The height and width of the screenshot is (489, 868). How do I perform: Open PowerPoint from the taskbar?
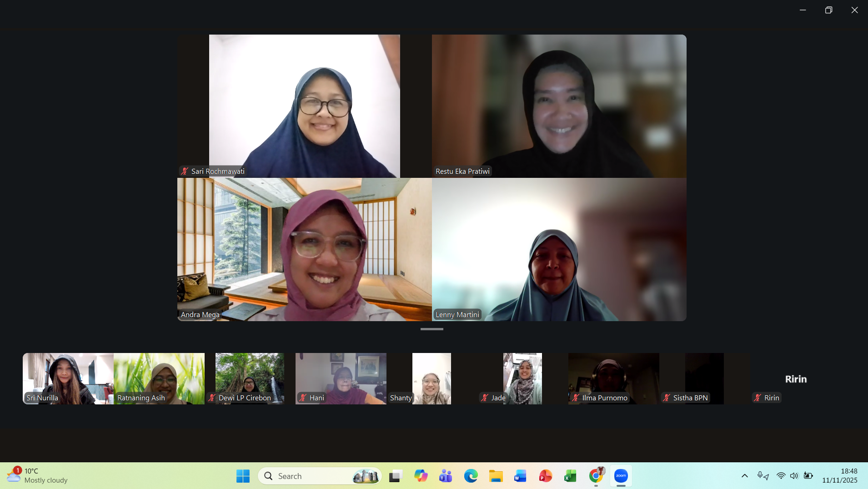[545, 476]
